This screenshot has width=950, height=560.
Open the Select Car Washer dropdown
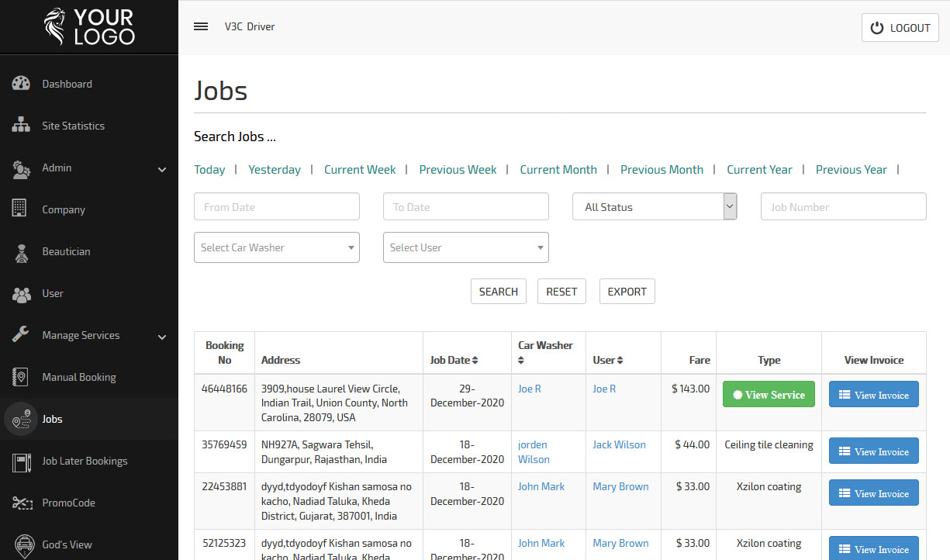(x=277, y=247)
